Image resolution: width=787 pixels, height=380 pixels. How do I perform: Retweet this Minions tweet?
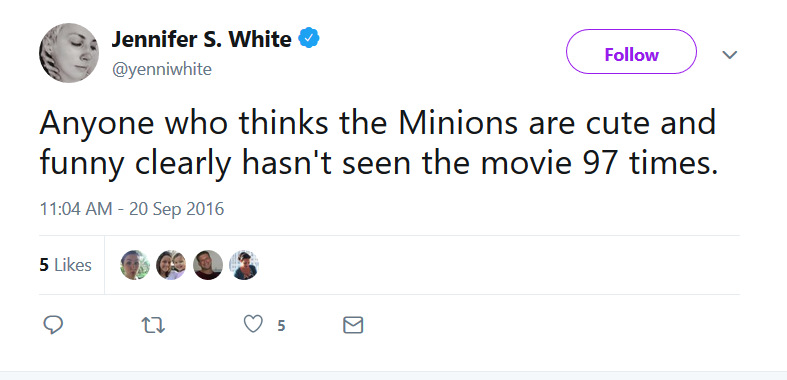(x=154, y=326)
